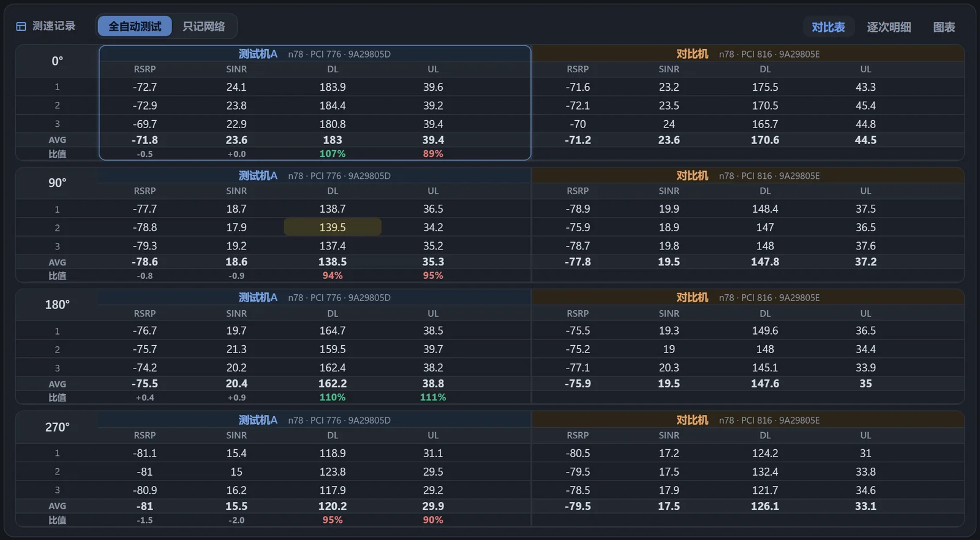The width and height of the screenshot is (980, 540).
Task: Switch to the 逐次明细 view
Action: 889,27
